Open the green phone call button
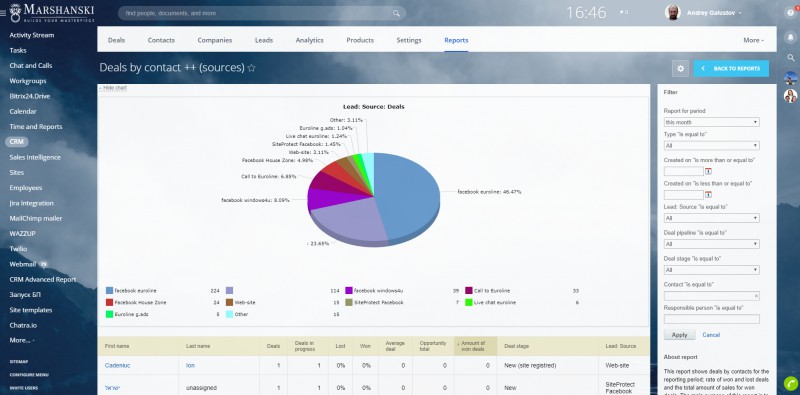800x395 pixels. click(x=791, y=384)
